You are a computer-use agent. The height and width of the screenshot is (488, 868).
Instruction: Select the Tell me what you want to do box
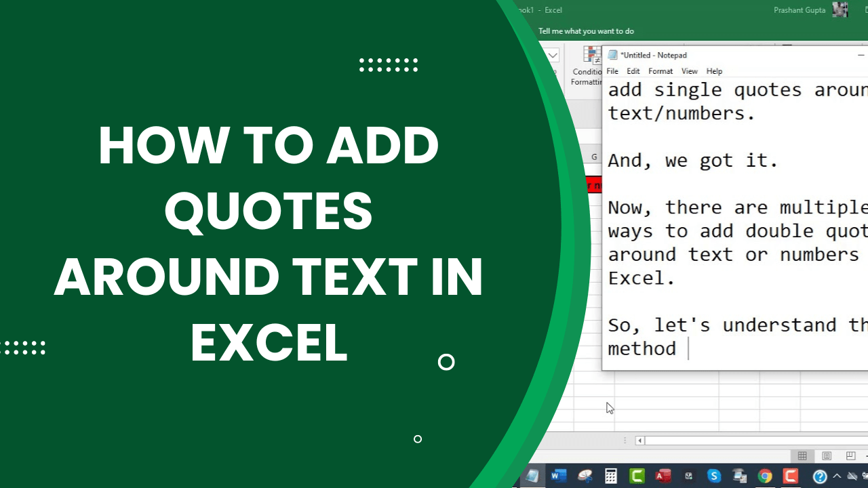(x=586, y=31)
